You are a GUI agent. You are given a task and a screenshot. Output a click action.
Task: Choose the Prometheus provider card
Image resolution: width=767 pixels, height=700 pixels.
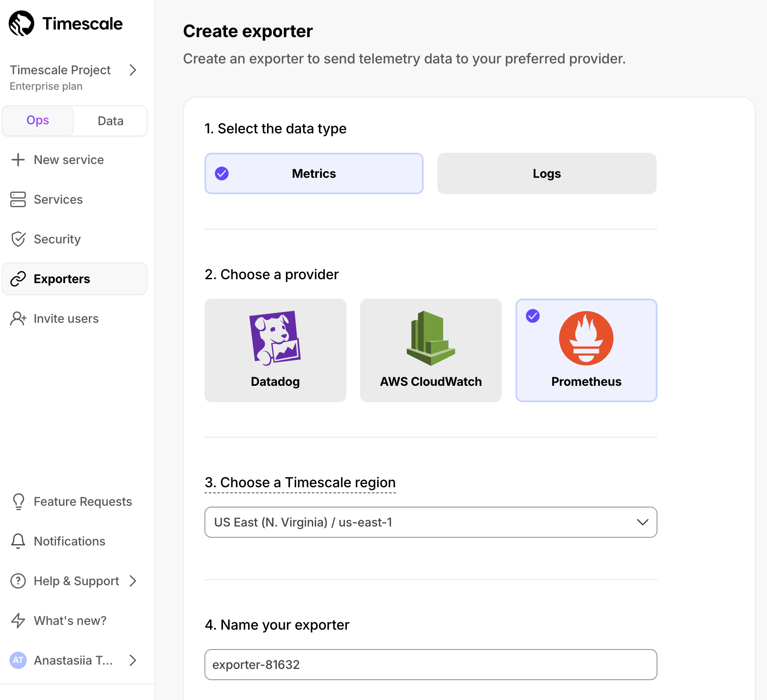pyautogui.click(x=586, y=350)
